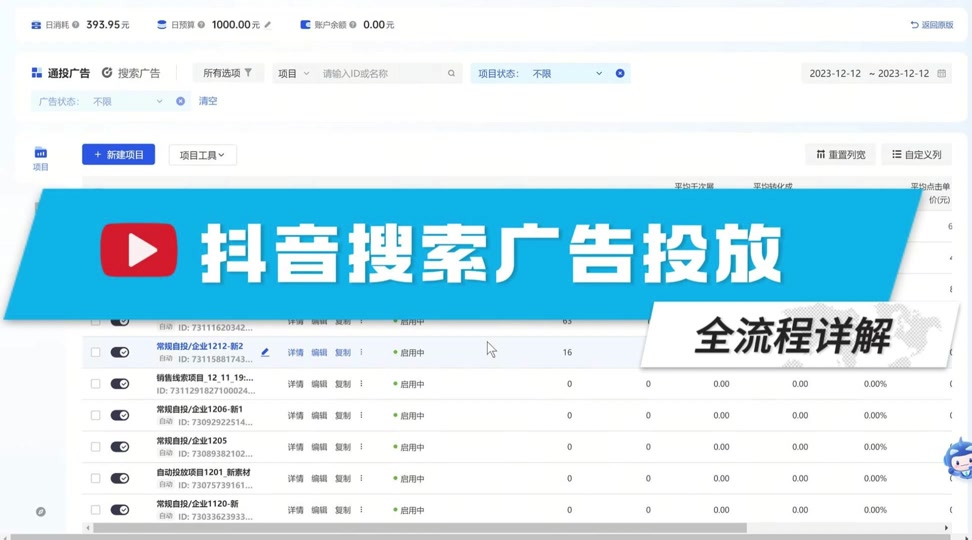Open project name 常规自投/企业1212-新2
The width and height of the screenshot is (972, 540).
tap(200, 346)
